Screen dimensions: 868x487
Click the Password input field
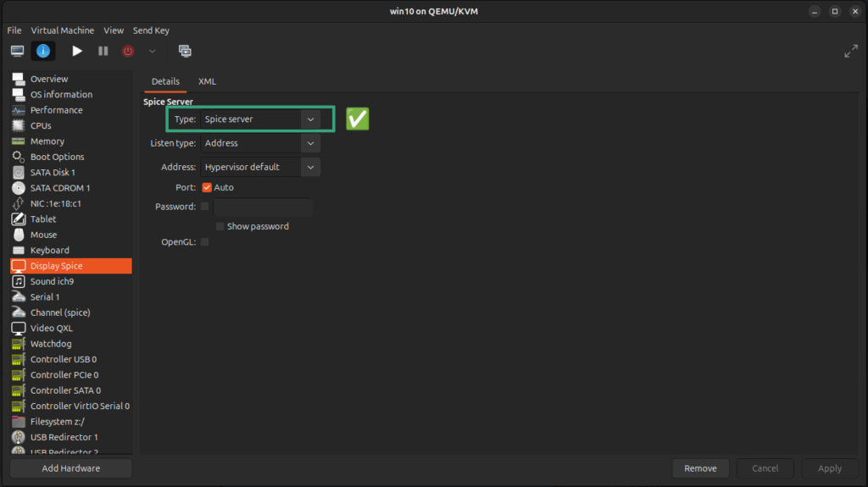263,207
